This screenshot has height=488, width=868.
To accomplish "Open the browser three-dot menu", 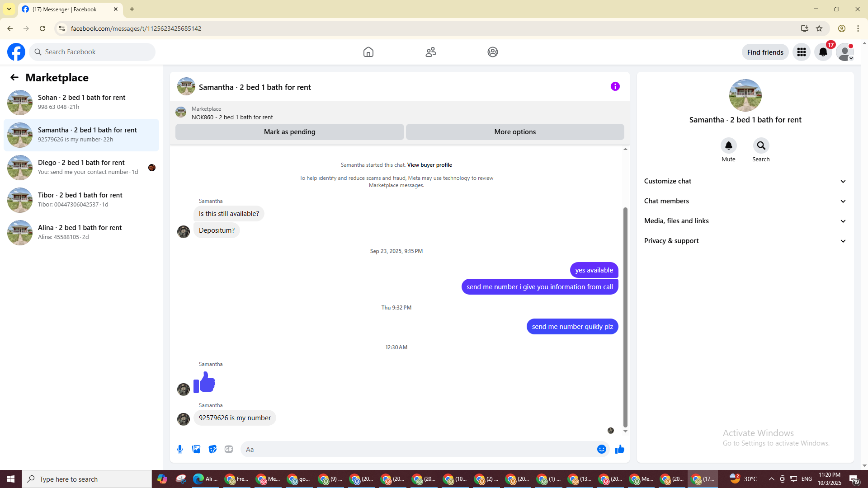I will click(858, 28).
